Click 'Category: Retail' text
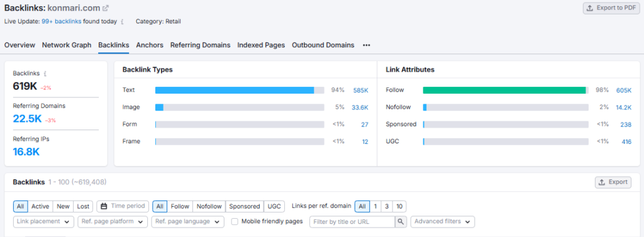The image size is (644, 237). 158,21
